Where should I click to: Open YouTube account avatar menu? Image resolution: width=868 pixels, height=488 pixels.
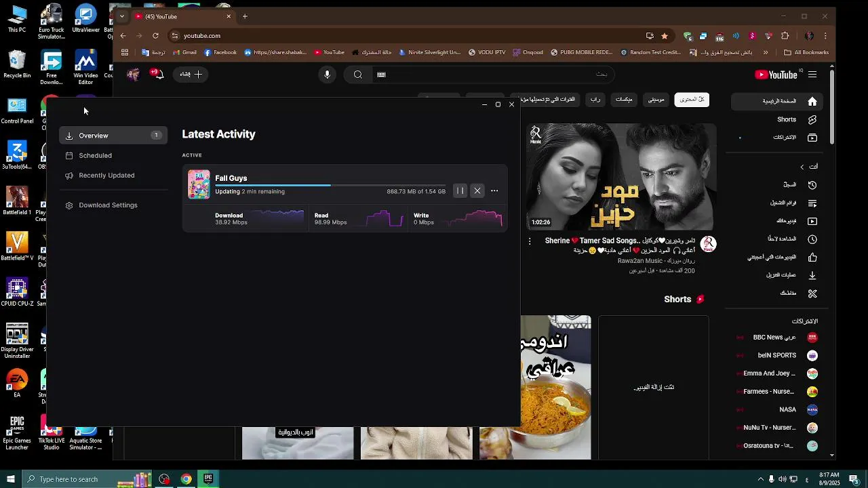coord(134,75)
